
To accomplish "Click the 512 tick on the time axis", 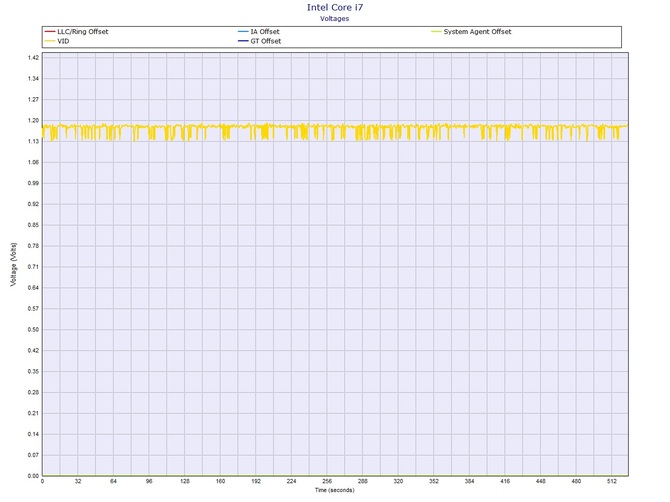I will 612,481.
